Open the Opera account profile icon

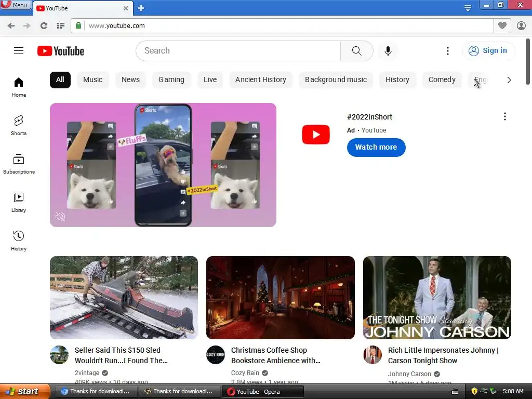[x=521, y=25]
